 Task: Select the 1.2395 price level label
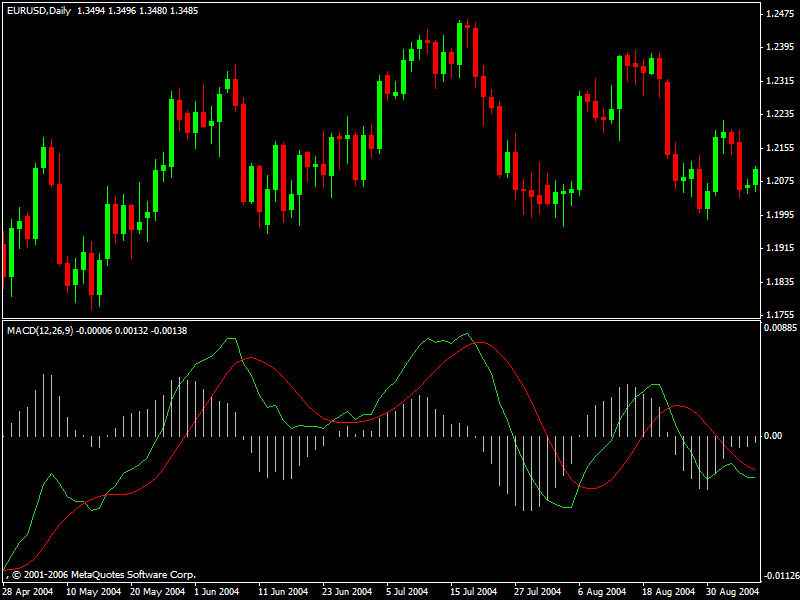point(780,47)
